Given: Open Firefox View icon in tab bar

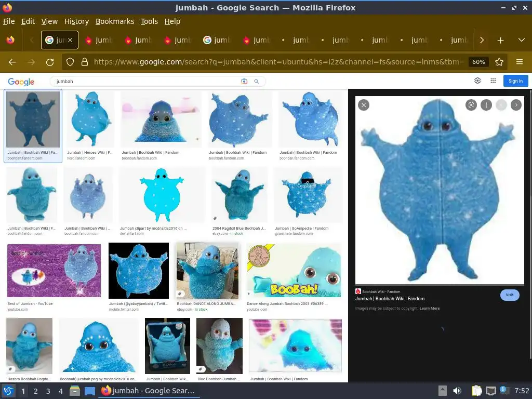Looking at the screenshot, I should pyautogui.click(x=10, y=40).
